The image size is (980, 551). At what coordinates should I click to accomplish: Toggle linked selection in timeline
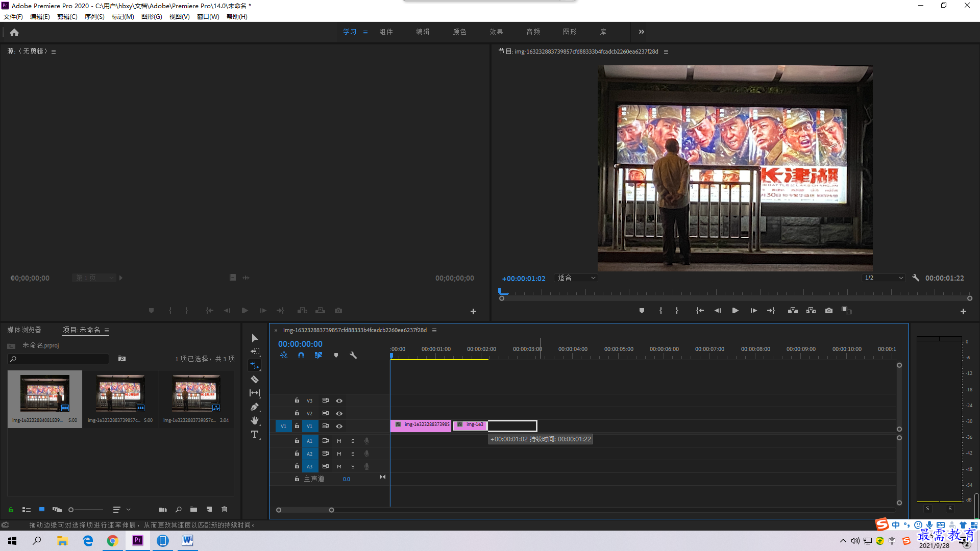(x=318, y=355)
